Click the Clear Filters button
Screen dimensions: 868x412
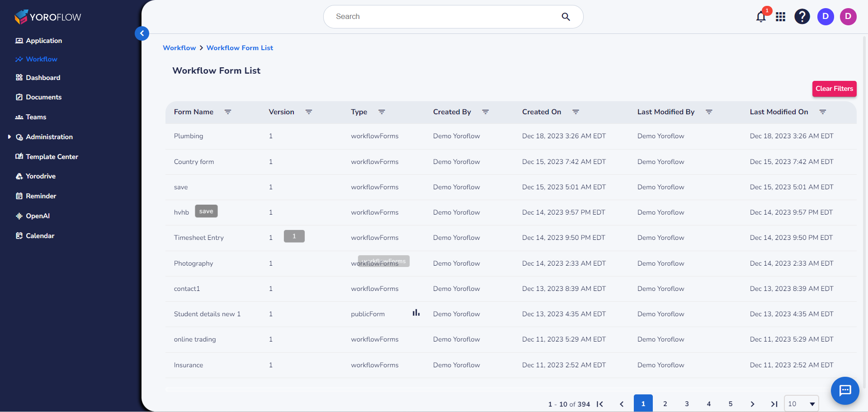[834, 89]
